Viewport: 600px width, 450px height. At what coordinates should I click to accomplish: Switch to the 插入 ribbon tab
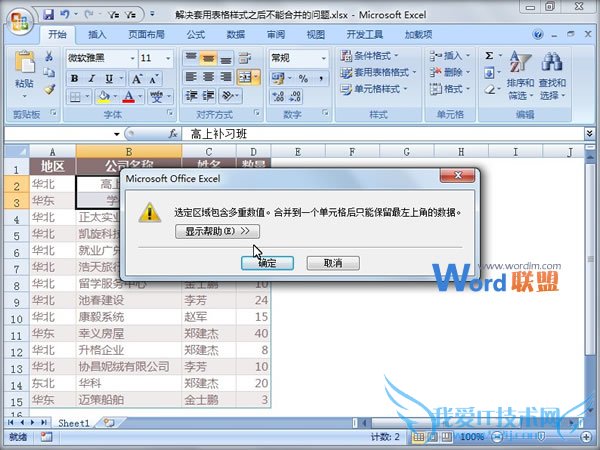pos(97,35)
